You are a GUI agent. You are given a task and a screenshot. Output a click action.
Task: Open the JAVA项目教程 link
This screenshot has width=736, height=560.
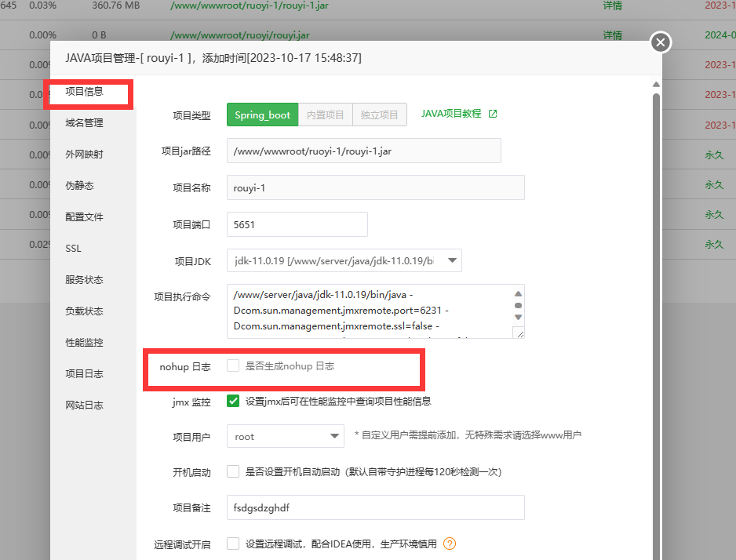tap(451, 114)
